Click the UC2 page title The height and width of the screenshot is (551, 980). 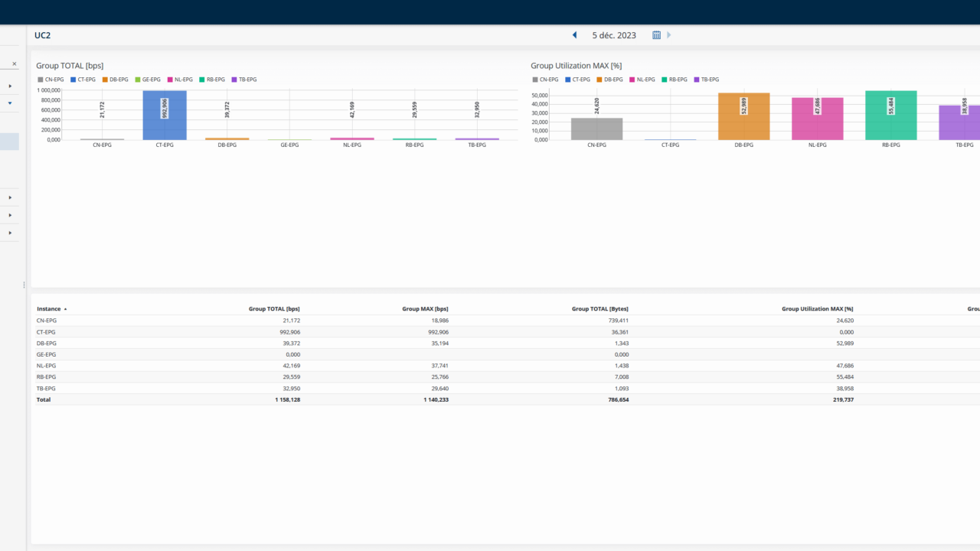point(43,35)
